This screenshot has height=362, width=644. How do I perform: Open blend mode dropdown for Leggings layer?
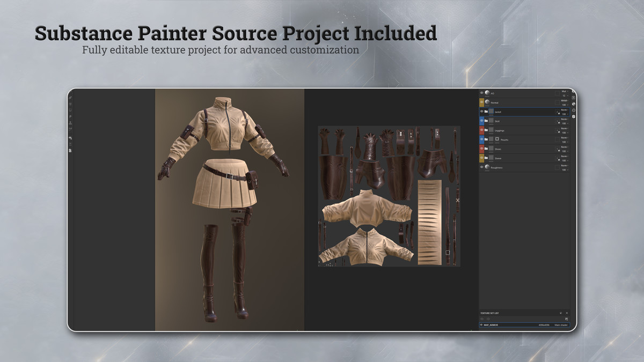565,128
